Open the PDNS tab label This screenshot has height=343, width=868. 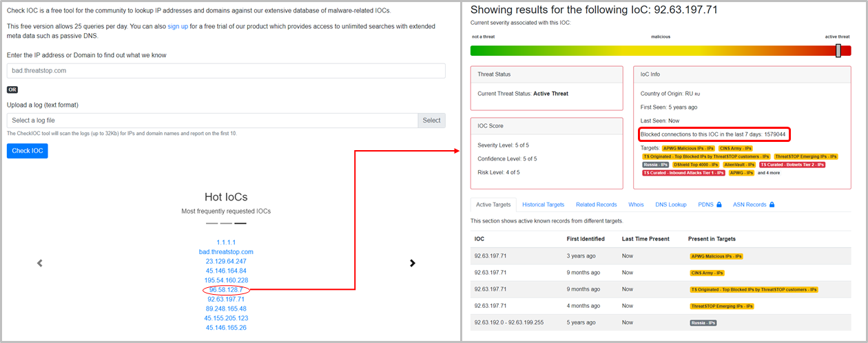(x=705, y=205)
